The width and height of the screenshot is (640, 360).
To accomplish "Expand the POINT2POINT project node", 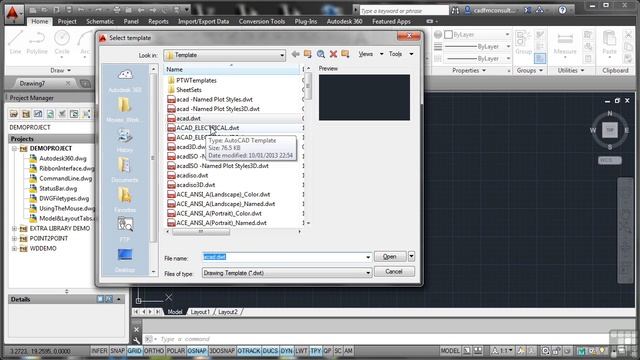I will pos(14,238).
